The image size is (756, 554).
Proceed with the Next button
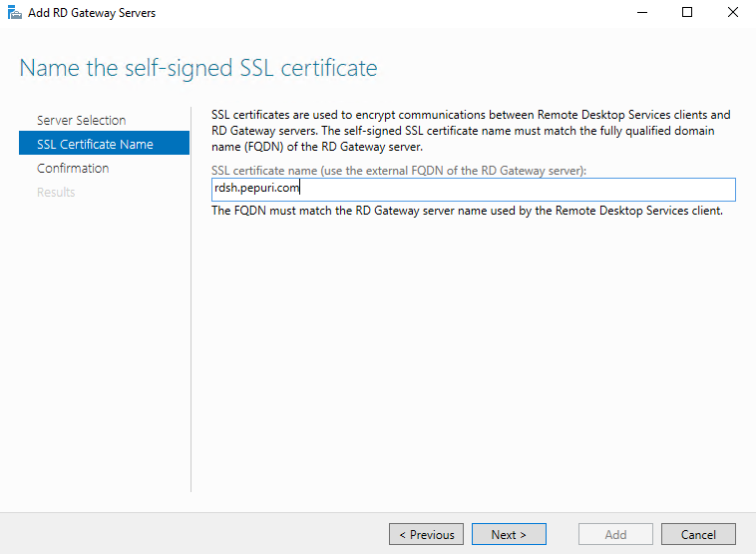tap(509, 534)
